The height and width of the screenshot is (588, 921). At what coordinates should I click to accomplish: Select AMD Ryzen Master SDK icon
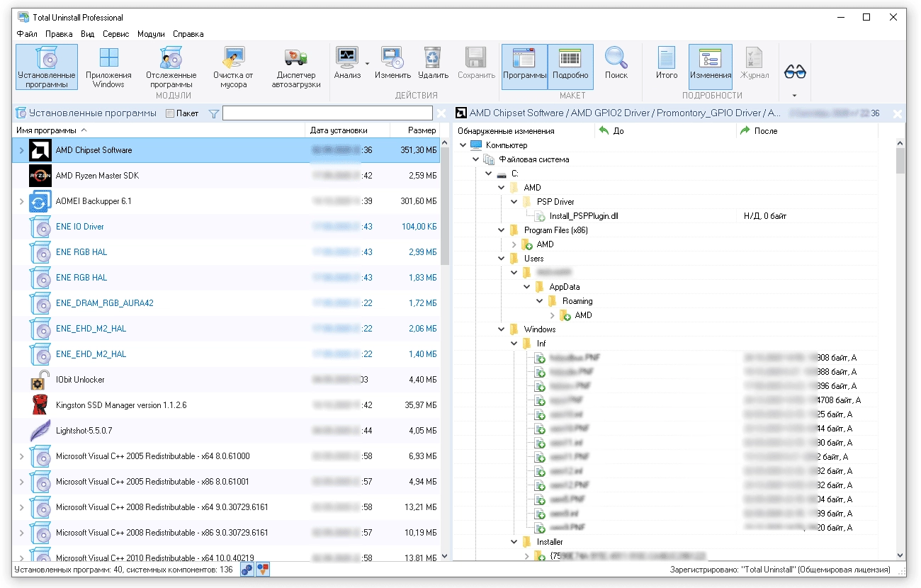coord(40,176)
